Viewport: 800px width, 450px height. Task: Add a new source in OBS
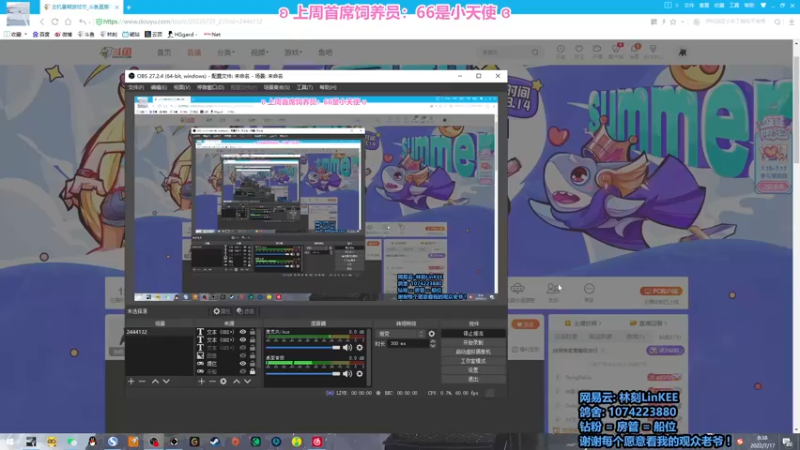point(202,381)
